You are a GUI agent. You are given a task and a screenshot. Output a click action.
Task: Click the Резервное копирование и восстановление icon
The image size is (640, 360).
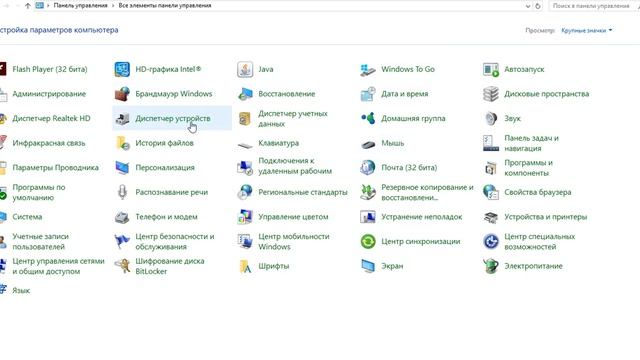[368, 192]
